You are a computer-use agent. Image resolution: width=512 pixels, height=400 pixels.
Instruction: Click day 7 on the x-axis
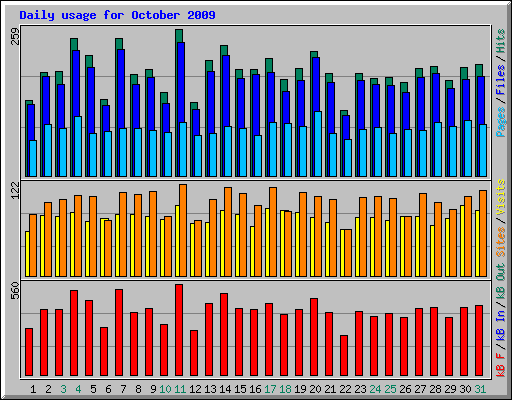point(123,389)
